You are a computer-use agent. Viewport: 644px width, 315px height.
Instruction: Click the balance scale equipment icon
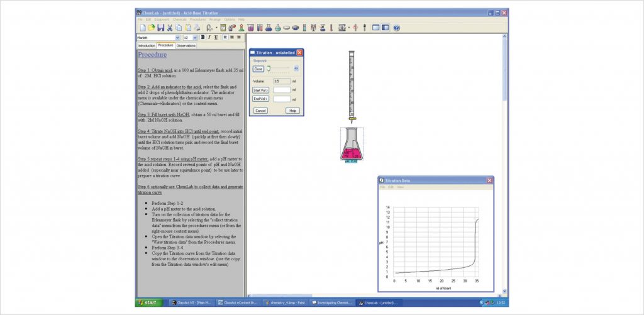coord(342,28)
